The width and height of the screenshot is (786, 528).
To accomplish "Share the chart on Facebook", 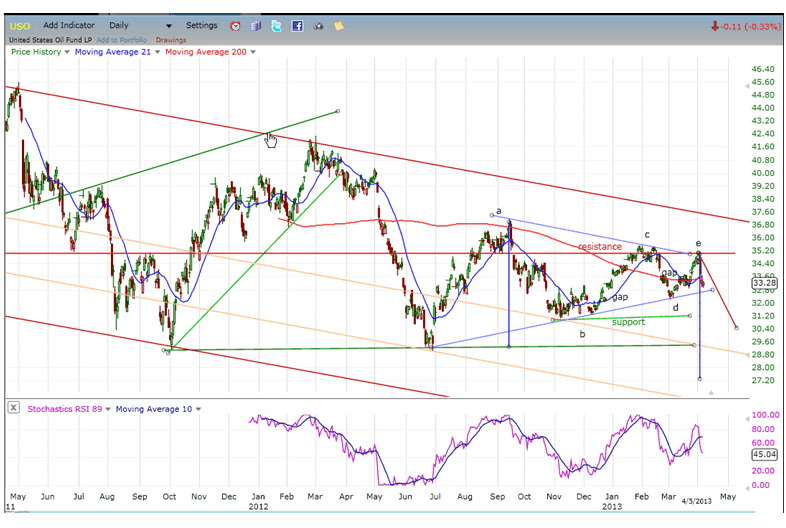I will (297, 25).
